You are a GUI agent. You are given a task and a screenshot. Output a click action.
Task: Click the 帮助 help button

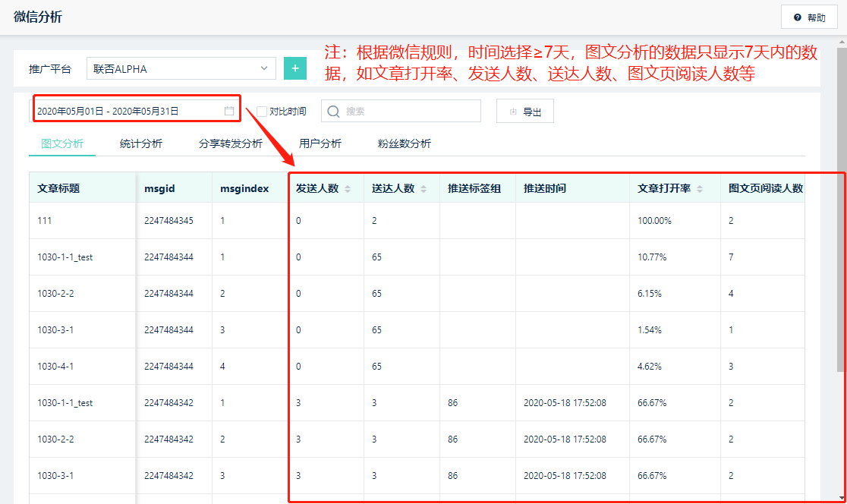[809, 17]
